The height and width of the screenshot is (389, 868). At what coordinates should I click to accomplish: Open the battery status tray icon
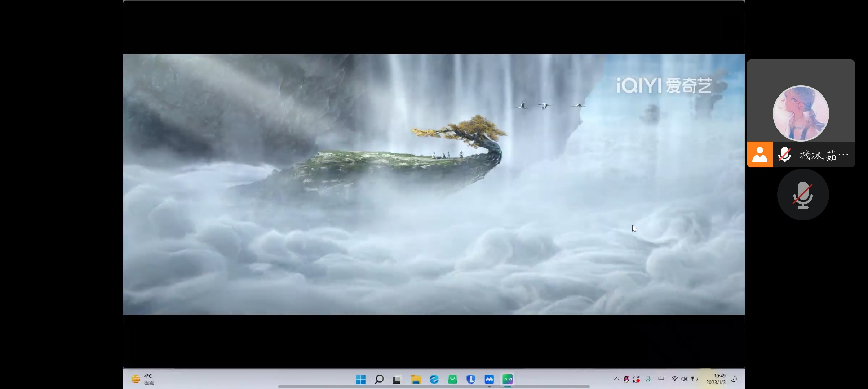point(695,379)
